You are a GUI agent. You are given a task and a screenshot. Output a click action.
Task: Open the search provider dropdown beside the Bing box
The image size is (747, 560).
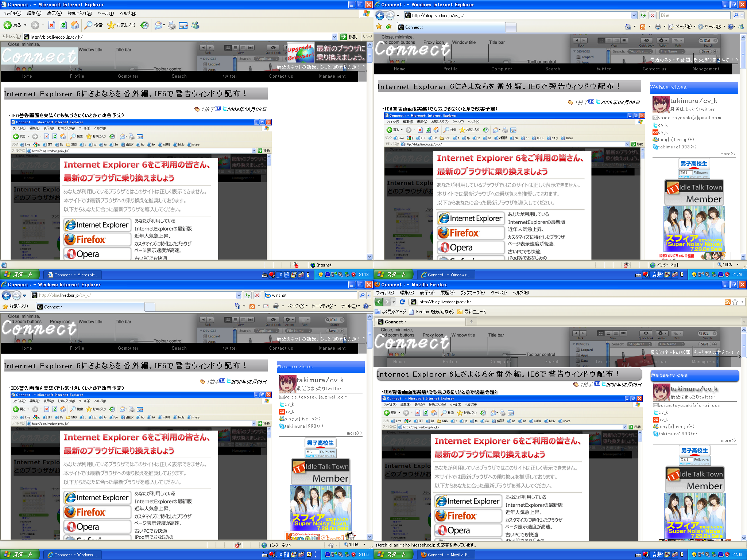coord(743,15)
